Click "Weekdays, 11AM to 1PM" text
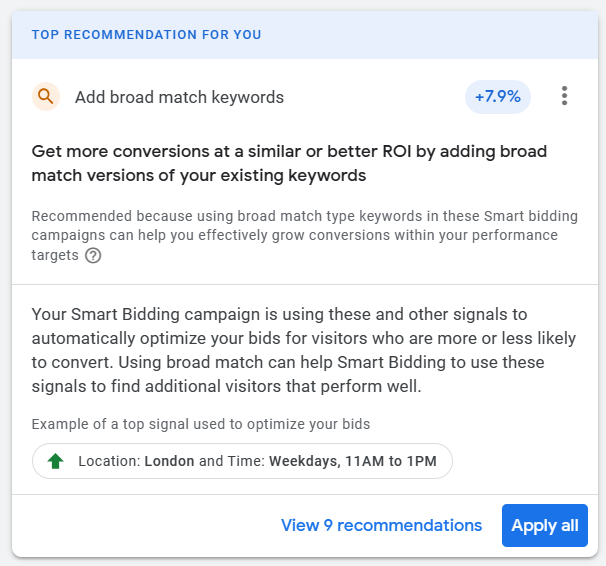The image size is (606, 566). pyautogui.click(x=354, y=462)
